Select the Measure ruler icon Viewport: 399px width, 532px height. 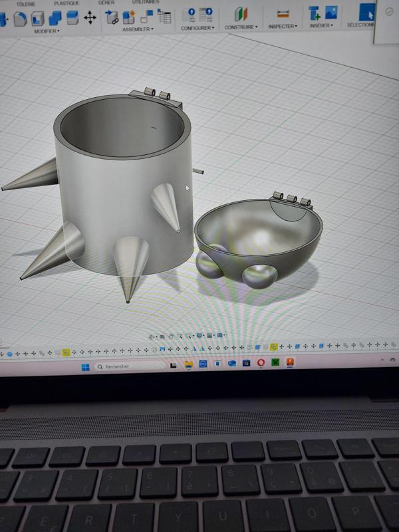tap(283, 14)
